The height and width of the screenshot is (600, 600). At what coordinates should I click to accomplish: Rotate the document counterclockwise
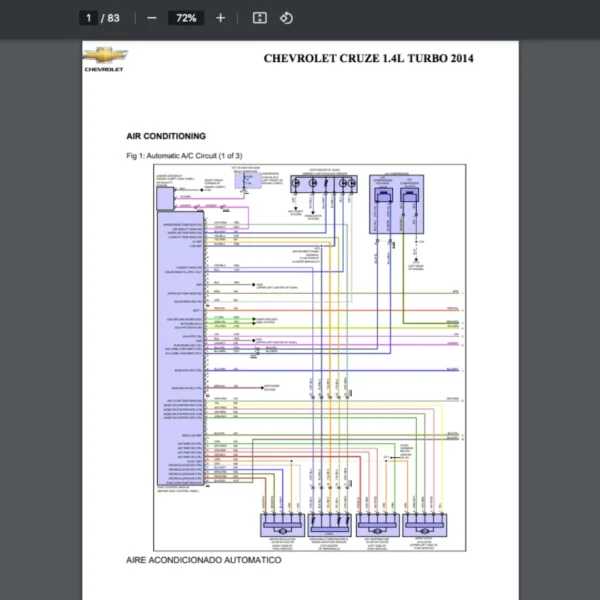click(x=286, y=18)
